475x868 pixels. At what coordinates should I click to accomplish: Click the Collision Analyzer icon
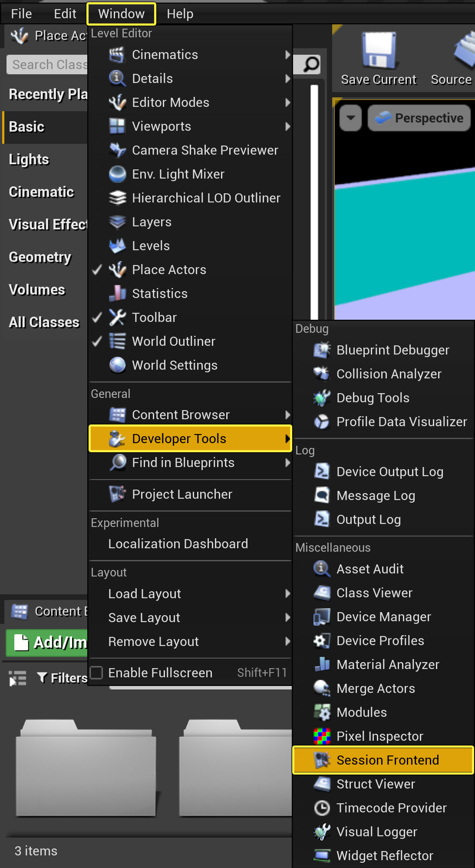tap(322, 374)
